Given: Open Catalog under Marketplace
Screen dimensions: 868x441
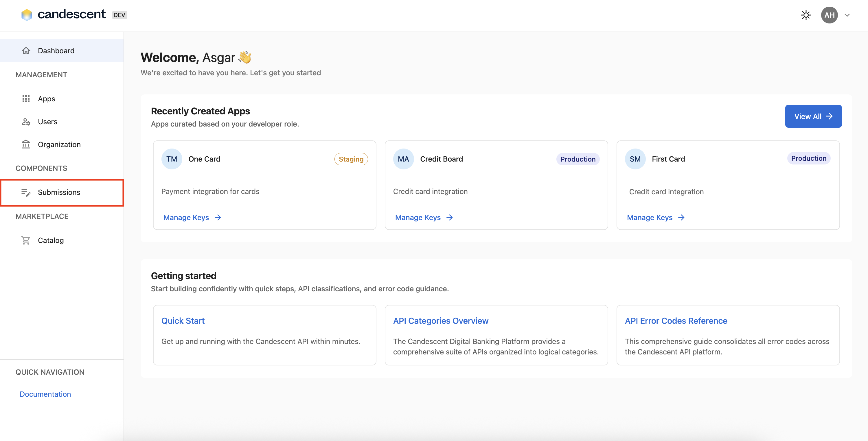Looking at the screenshot, I should click(x=51, y=240).
